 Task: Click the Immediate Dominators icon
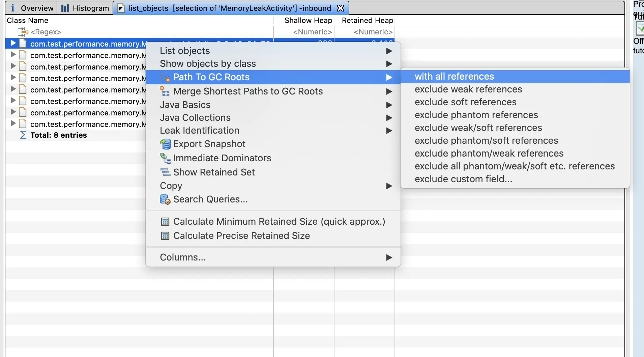point(165,158)
